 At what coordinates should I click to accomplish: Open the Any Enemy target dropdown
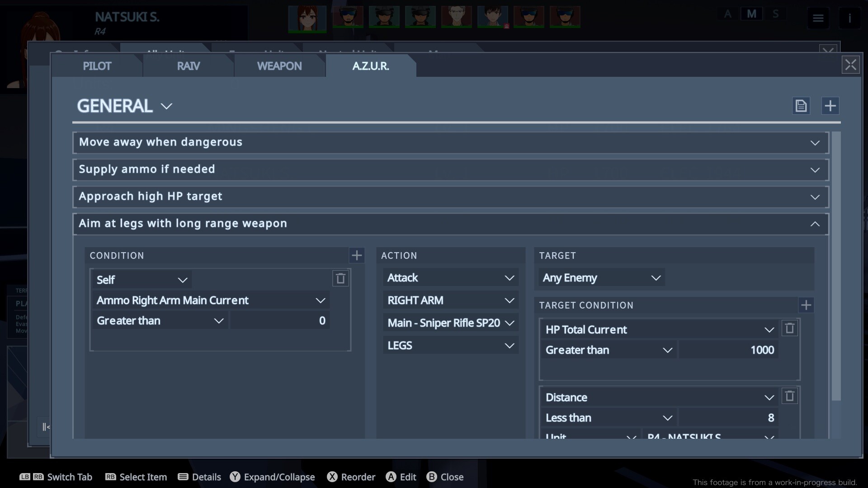(601, 277)
